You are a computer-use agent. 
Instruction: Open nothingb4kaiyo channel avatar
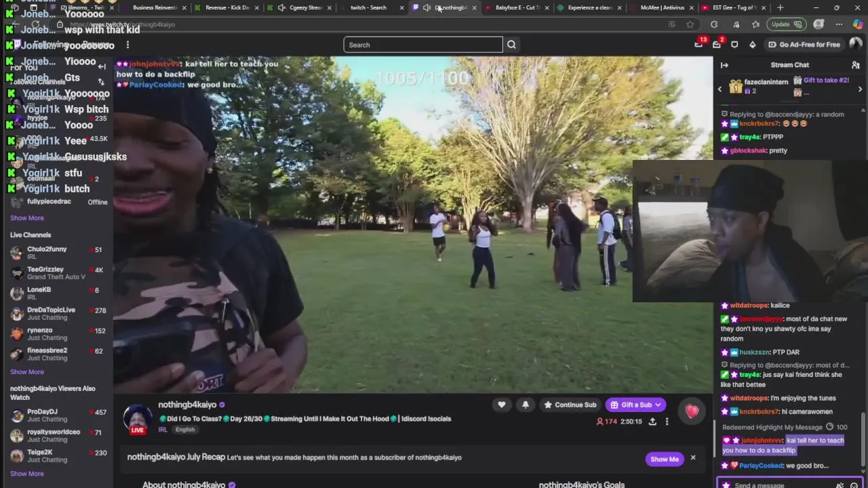click(138, 418)
